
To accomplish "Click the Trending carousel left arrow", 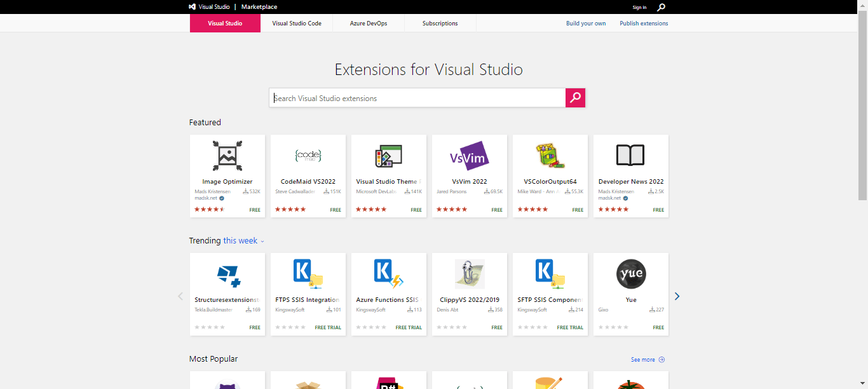I will click(180, 296).
